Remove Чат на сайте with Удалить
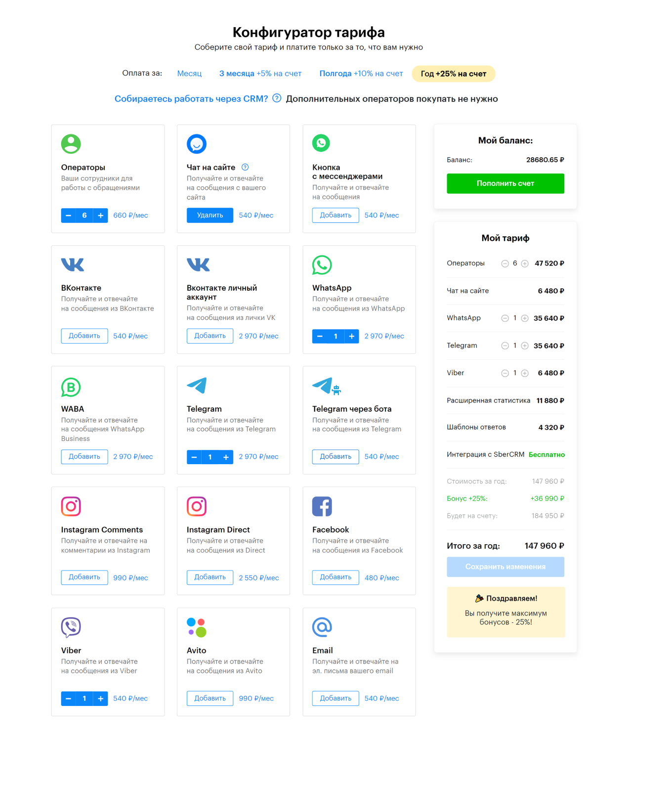672x789 pixels. click(x=210, y=215)
